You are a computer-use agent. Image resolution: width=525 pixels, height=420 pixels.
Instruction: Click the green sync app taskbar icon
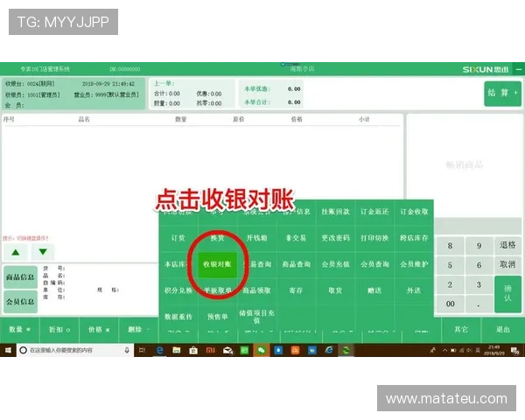pos(346,350)
